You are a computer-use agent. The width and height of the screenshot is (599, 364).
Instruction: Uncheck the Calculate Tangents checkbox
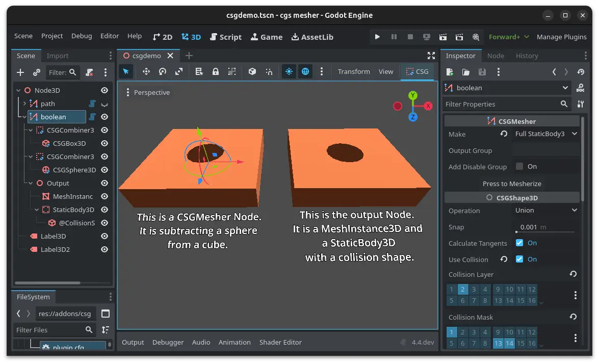(x=519, y=243)
